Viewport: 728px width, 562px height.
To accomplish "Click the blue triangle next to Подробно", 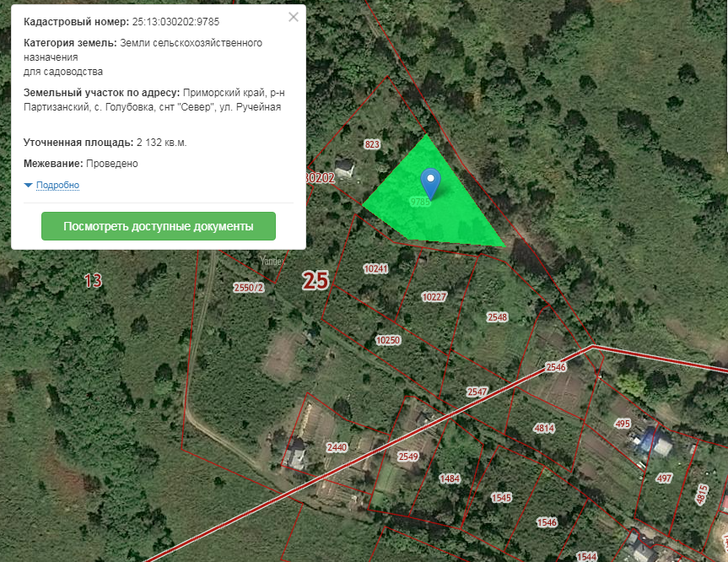I will [28, 186].
